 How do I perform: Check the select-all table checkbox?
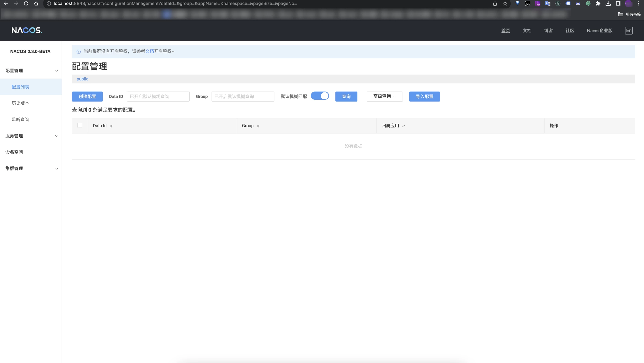80,125
